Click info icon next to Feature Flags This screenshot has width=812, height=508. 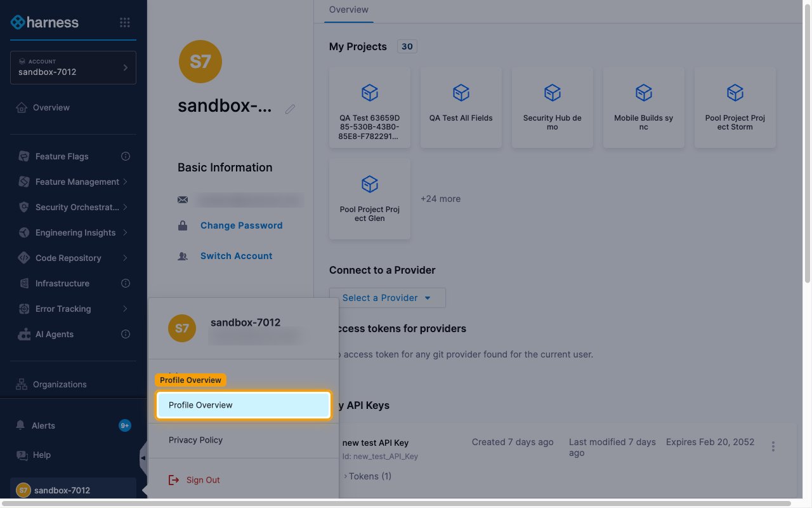click(x=126, y=156)
